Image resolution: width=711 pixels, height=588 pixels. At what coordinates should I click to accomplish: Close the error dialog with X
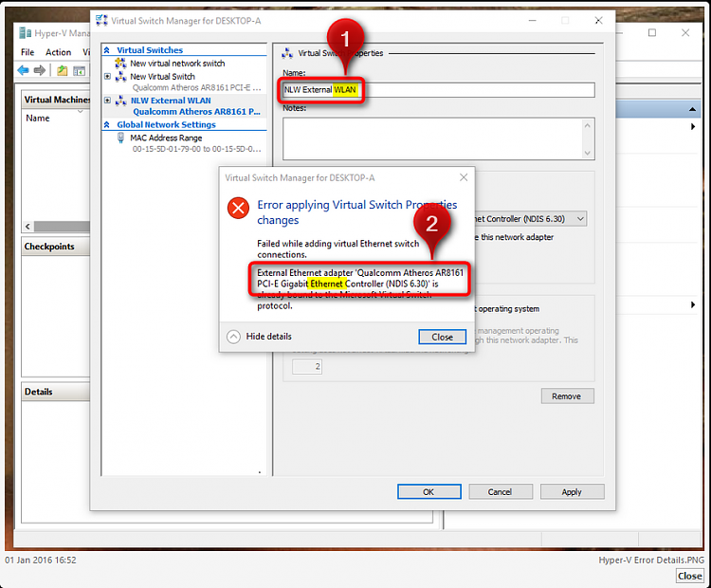click(464, 177)
